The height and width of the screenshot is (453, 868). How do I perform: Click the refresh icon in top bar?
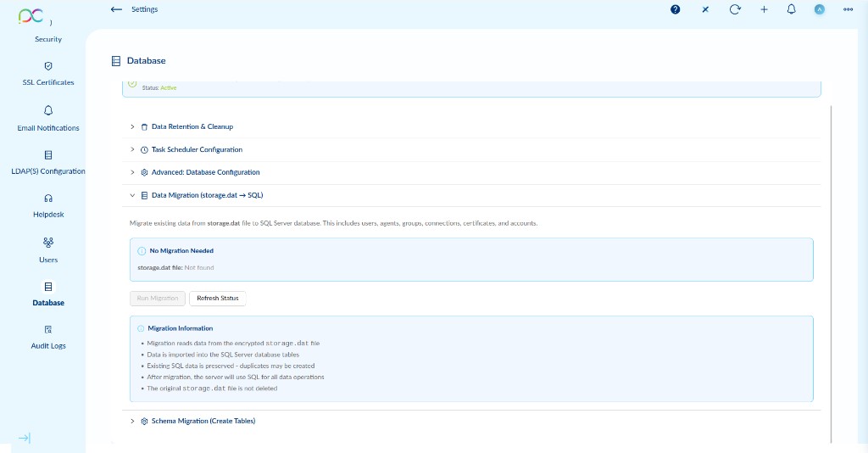pos(735,9)
